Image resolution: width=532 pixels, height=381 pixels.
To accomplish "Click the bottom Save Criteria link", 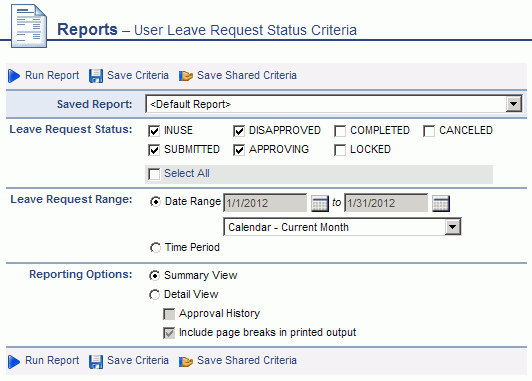I will click(x=138, y=360).
